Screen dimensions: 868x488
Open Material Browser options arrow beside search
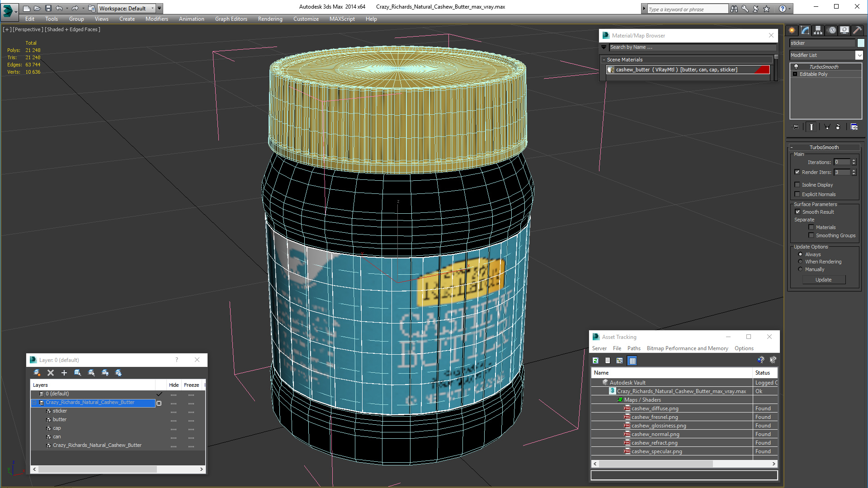point(604,47)
